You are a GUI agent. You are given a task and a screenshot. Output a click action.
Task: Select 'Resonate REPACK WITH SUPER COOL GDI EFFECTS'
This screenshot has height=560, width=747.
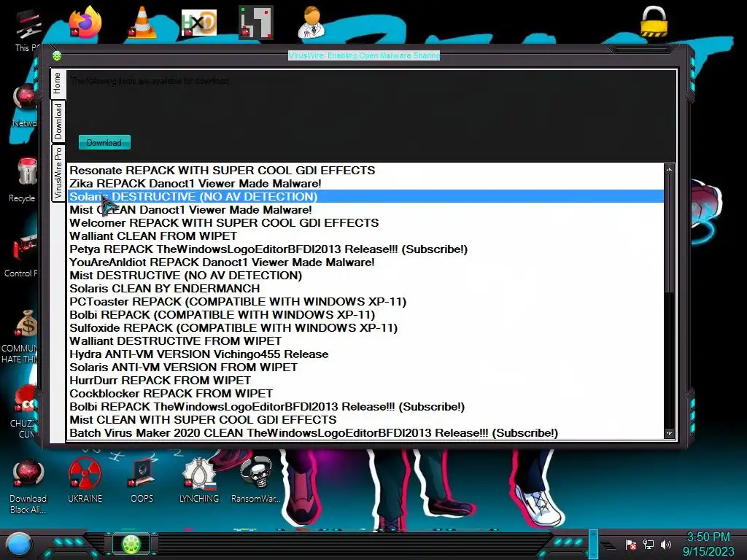pos(365,171)
